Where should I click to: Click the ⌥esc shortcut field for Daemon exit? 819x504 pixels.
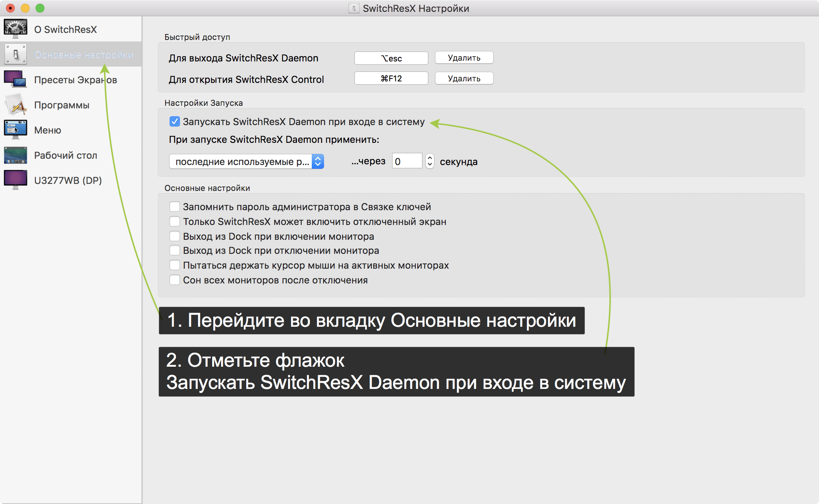point(391,58)
